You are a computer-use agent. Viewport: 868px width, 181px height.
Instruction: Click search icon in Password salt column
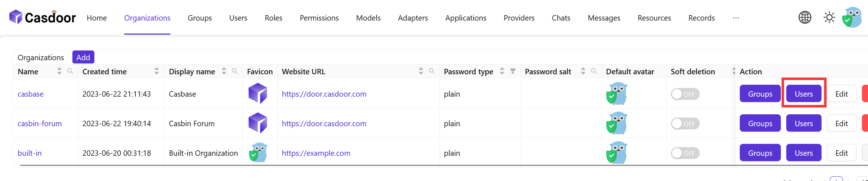point(594,71)
